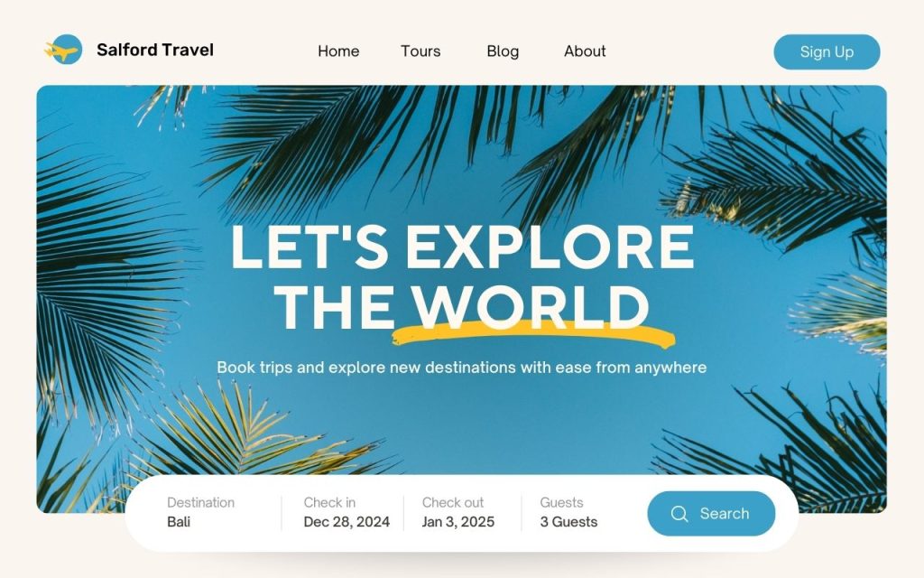Click the Sign Up button
The image size is (924, 578).
click(827, 51)
